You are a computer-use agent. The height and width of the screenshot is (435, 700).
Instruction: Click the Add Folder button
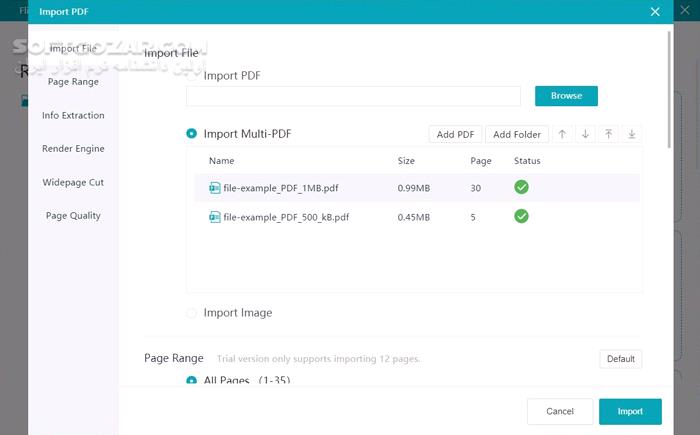click(517, 135)
